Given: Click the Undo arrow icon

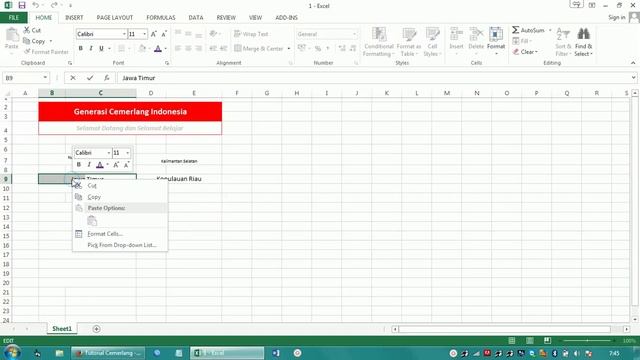Looking at the screenshot, I should (x=36, y=5).
